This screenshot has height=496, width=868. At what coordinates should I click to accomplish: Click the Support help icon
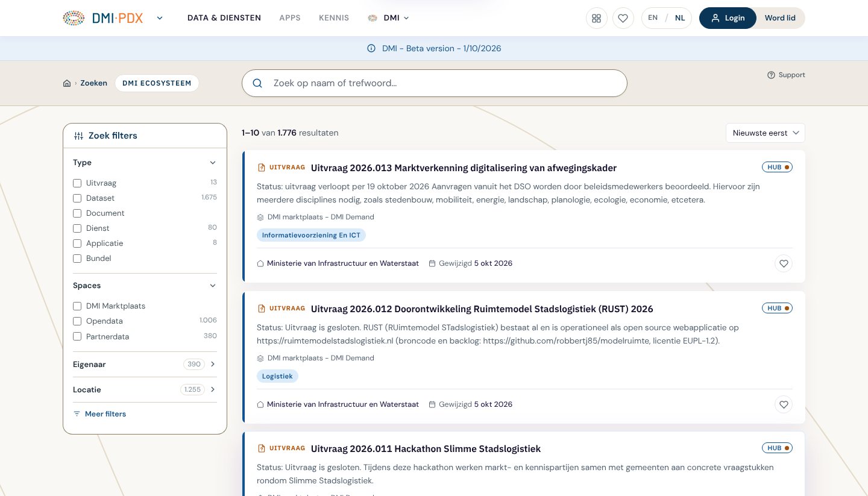coord(771,75)
